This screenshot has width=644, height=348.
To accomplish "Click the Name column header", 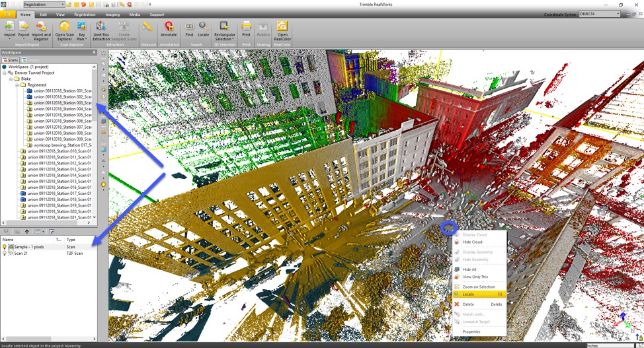I will coord(28,239).
